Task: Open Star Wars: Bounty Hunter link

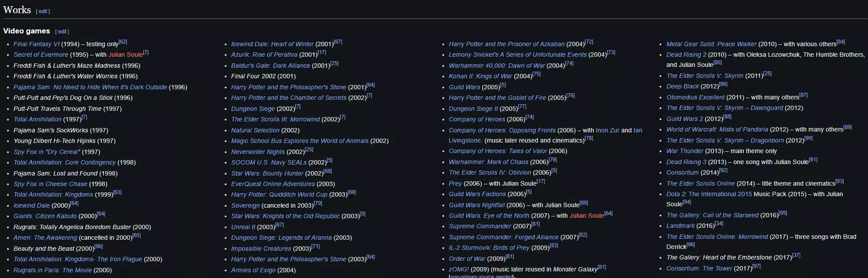Action: tap(267, 174)
